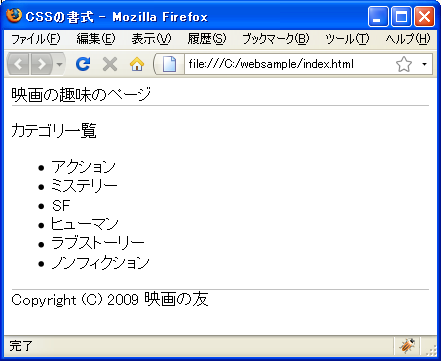The width and height of the screenshot is (441, 361).
Task: Click the Firebug bug icon in status bar
Action: click(407, 346)
